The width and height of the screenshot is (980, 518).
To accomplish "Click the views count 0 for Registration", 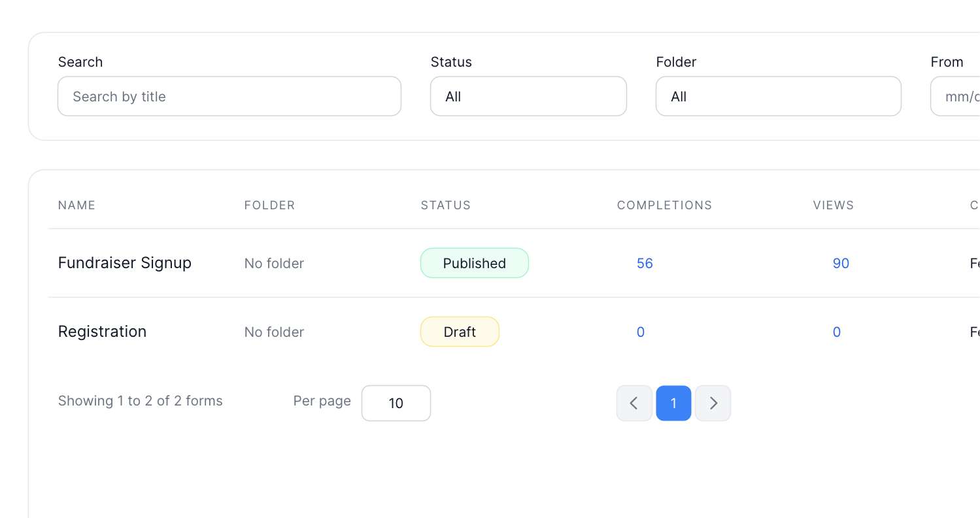I will tap(836, 332).
